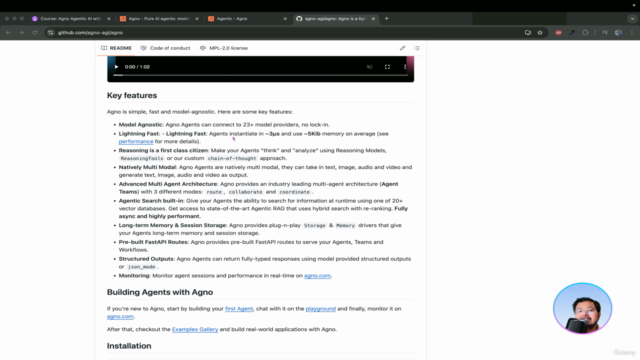Open the red extension icon in the toolbar

[558, 33]
